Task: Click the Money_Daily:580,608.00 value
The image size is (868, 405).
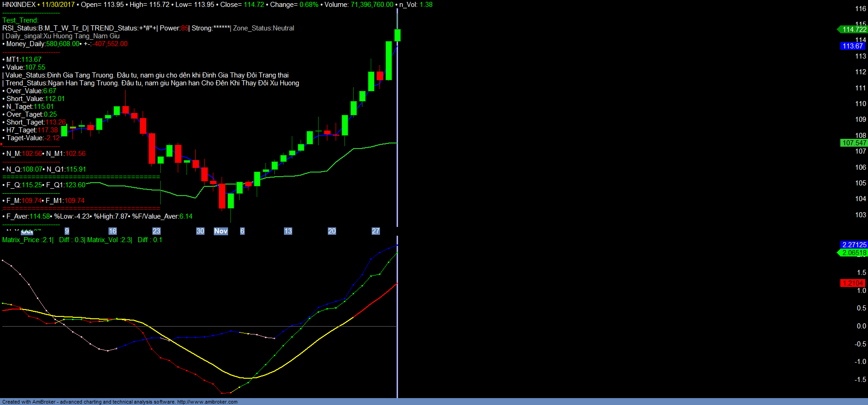Action: [x=43, y=44]
